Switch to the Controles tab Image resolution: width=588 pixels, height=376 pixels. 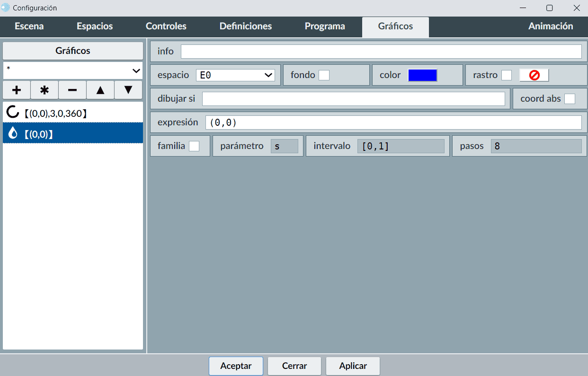tap(166, 26)
